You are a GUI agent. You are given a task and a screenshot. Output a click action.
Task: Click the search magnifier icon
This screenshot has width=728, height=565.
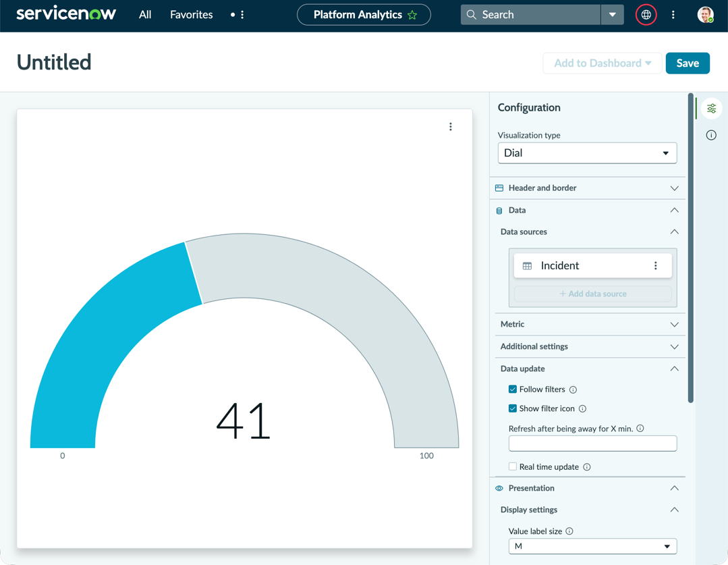[x=471, y=15]
